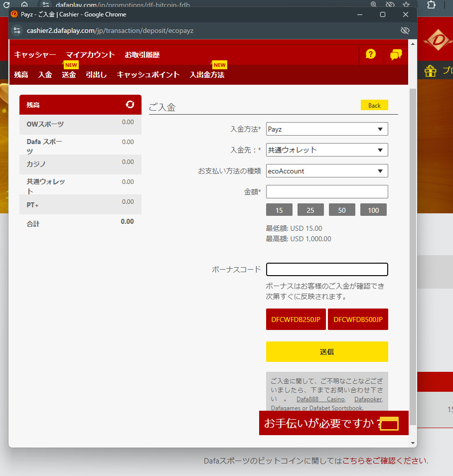The image size is (453, 476).
Task: Click the scroll-down arrow of cashier page
Action: pyautogui.click(x=413, y=443)
